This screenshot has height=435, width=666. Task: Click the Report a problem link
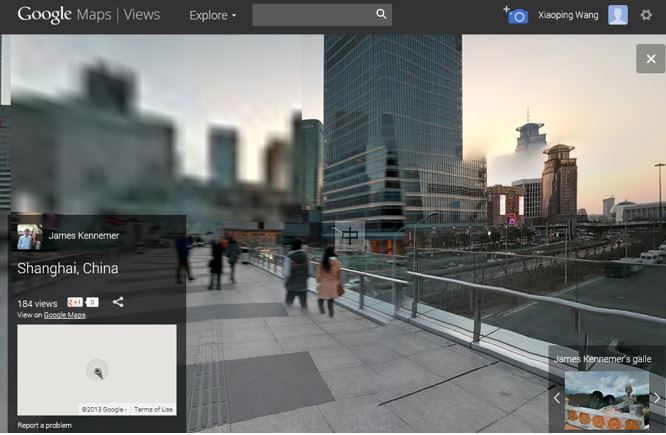[x=44, y=425]
